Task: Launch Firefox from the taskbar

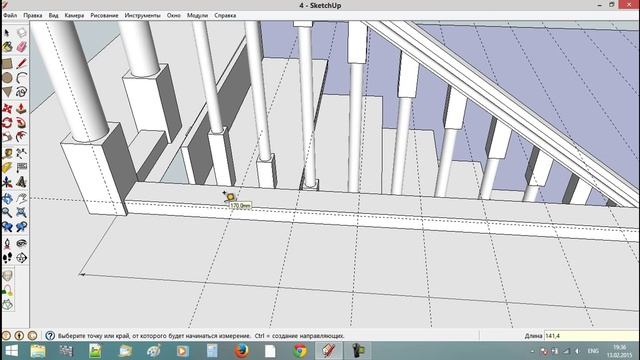Action: tap(241, 351)
